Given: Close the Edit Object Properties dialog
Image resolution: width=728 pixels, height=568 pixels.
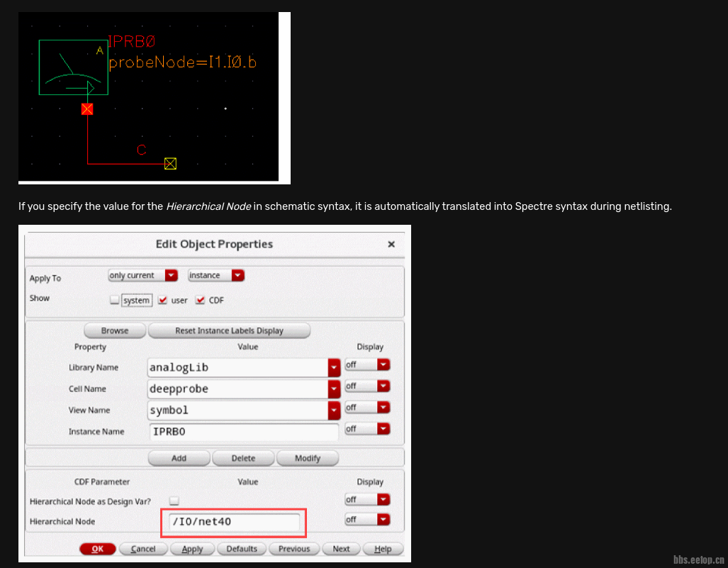Looking at the screenshot, I should coord(391,245).
